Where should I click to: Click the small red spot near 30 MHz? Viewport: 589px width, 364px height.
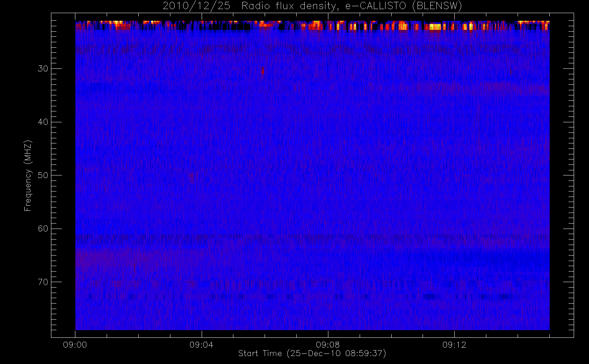[x=263, y=70]
